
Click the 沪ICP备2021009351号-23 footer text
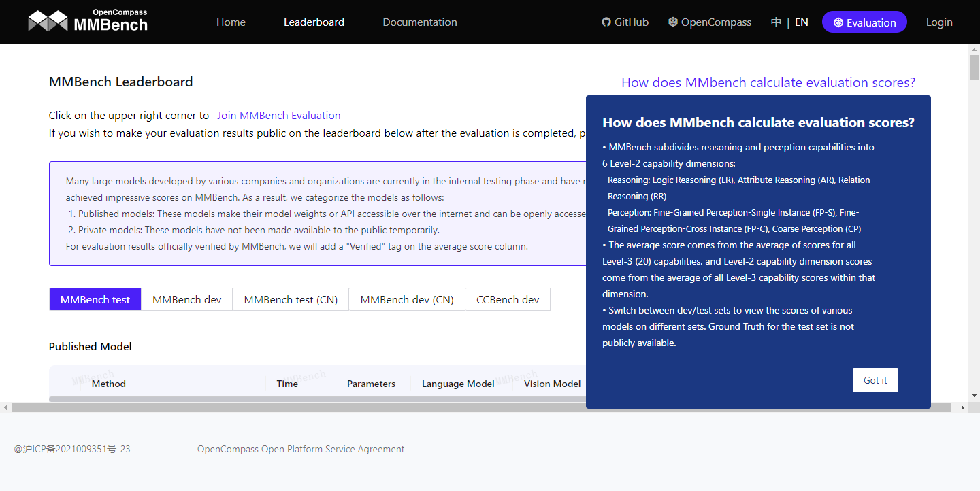point(72,449)
